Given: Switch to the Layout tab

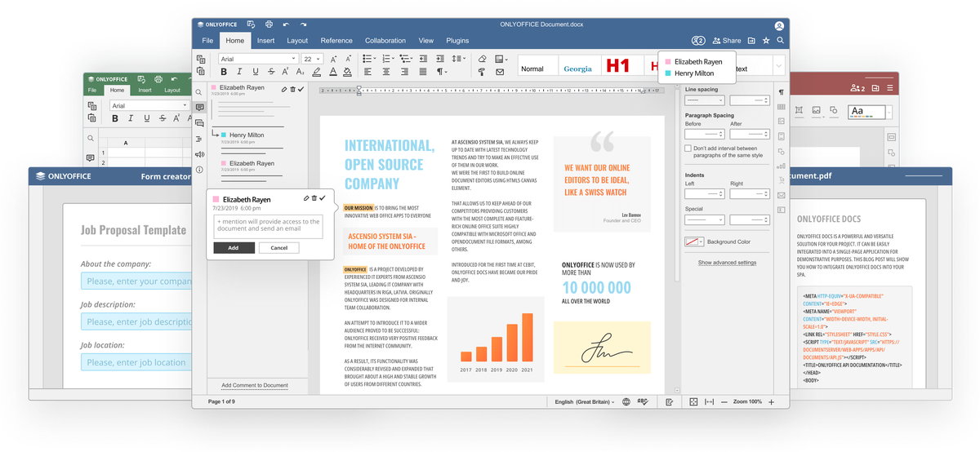Looking at the screenshot, I should 297,41.
